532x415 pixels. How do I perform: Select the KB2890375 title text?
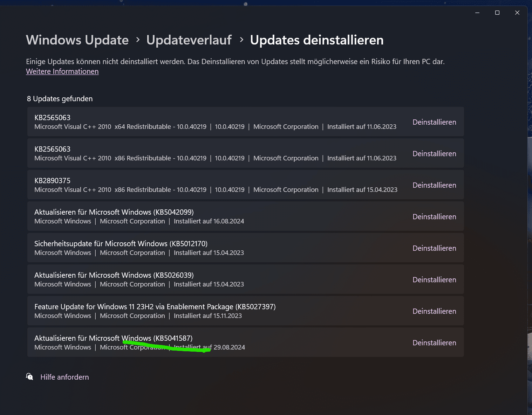point(52,181)
